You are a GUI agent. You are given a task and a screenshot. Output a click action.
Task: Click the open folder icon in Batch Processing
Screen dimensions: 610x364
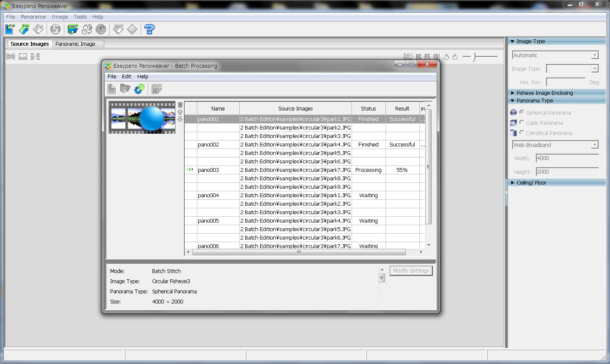click(x=125, y=88)
